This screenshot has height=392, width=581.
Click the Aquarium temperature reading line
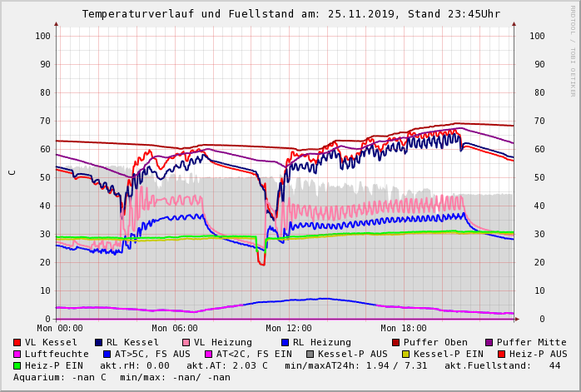[x=122, y=377]
